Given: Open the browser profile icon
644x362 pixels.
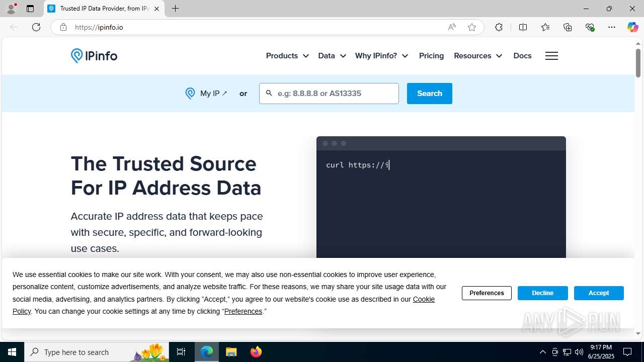Looking at the screenshot, I should click(11, 8).
